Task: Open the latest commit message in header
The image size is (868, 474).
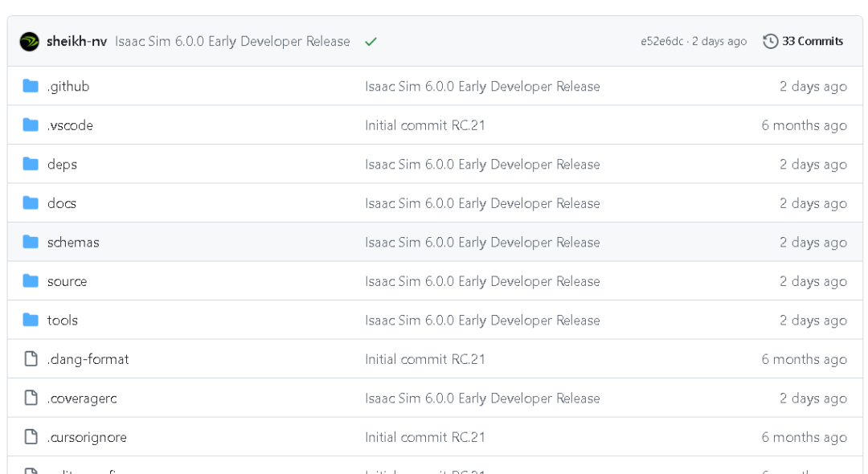Action: coord(232,41)
